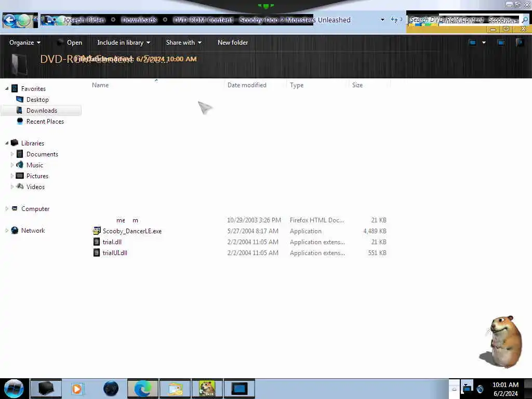Open Downloads in Favorites

42,111
